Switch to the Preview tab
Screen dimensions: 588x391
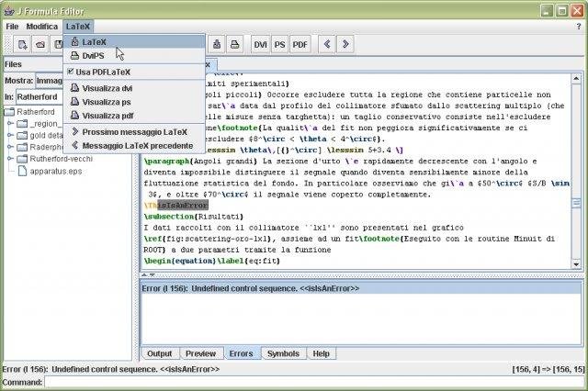pyautogui.click(x=200, y=353)
